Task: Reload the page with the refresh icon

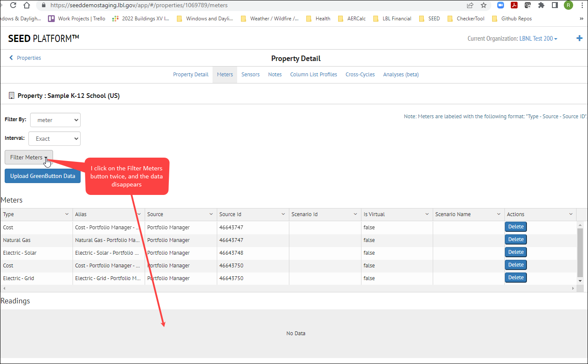Action: (13, 5)
